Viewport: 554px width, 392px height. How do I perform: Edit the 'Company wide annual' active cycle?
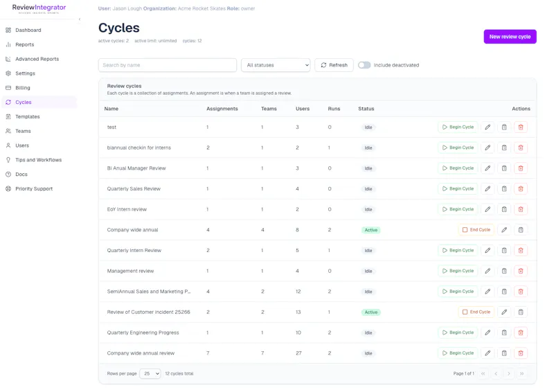click(x=504, y=230)
